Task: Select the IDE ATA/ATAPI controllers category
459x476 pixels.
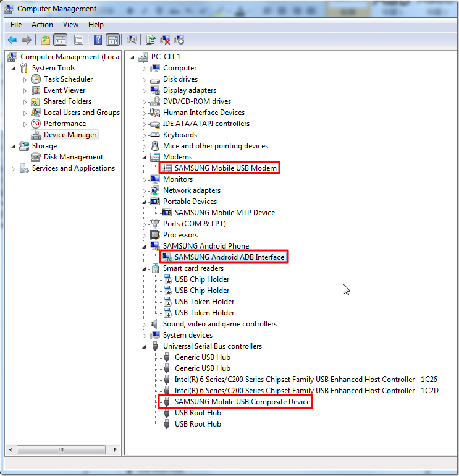Action: 206,124
